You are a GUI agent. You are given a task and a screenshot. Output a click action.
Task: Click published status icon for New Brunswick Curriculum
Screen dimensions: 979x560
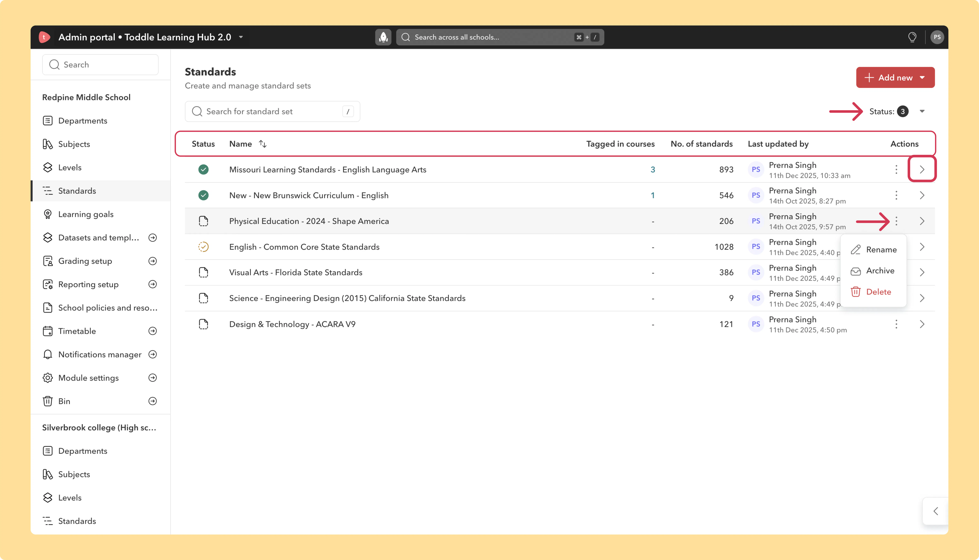(x=203, y=195)
